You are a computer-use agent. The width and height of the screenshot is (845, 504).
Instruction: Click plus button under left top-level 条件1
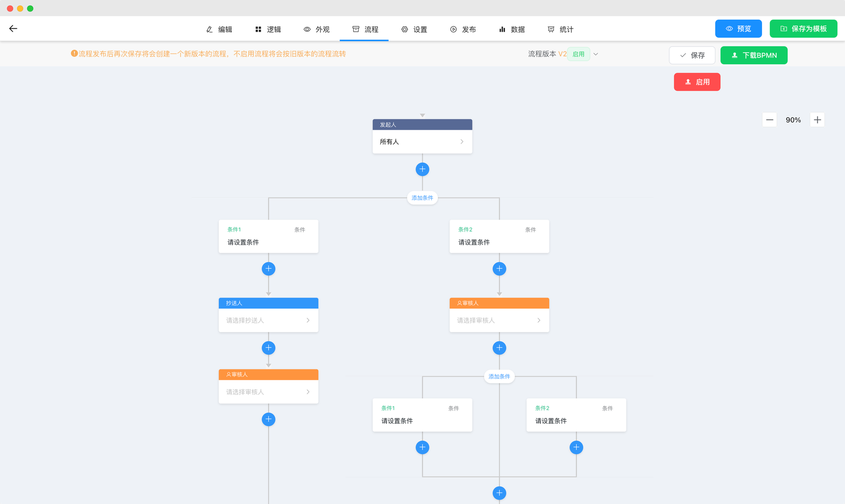point(268,269)
